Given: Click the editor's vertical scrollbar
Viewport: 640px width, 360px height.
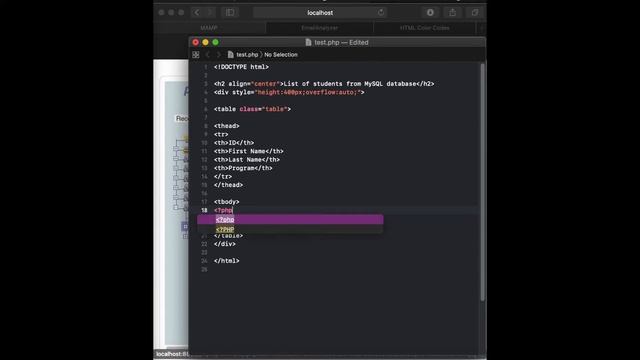Looking at the screenshot, I should coord(483,182).
